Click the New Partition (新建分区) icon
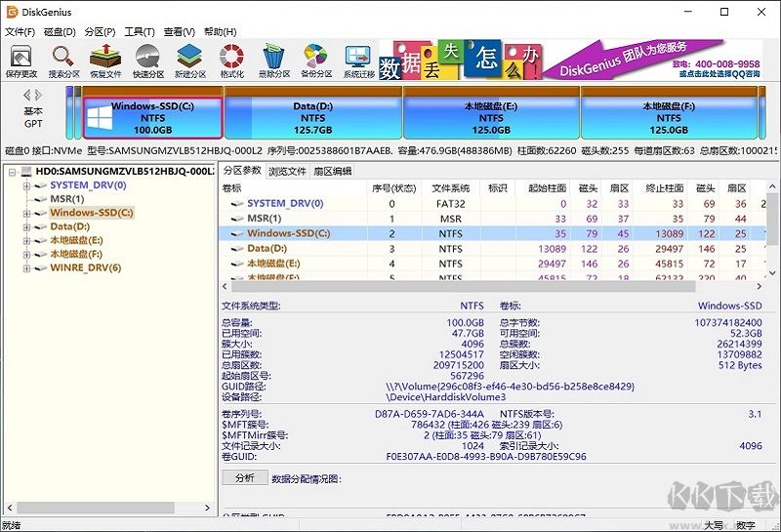Screen dimensions: 781x532 click(x=189, y=61)
